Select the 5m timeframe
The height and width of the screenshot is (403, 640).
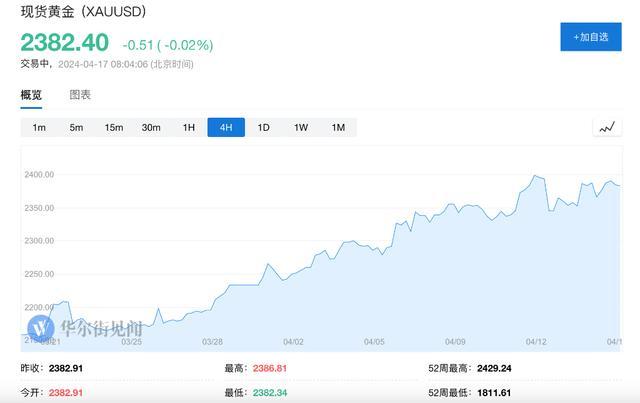coord(76,127)
